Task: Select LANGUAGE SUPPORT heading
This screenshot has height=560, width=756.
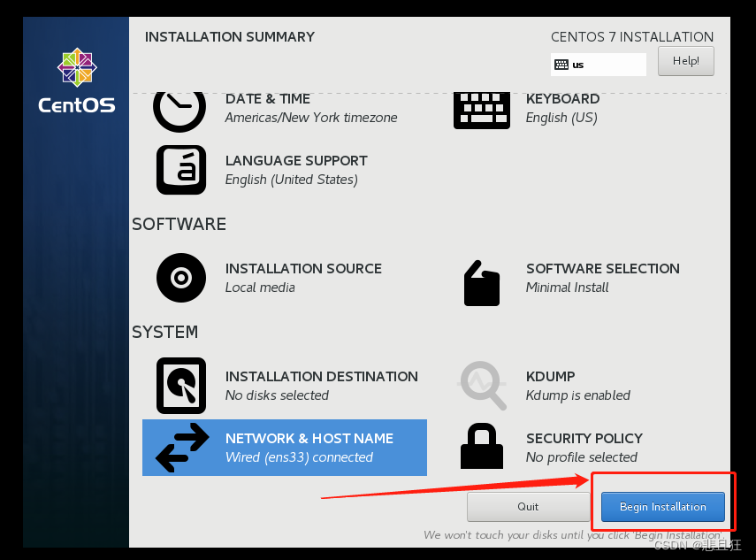Action: click(x=296, y=161)
